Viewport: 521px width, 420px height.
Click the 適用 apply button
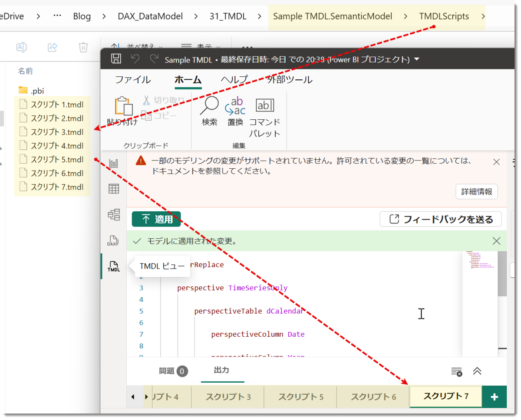pyautogui.click(x=156, y=219)
